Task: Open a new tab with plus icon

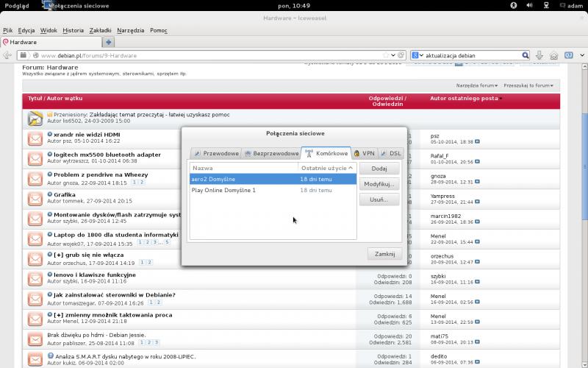Action: (109, 42)
